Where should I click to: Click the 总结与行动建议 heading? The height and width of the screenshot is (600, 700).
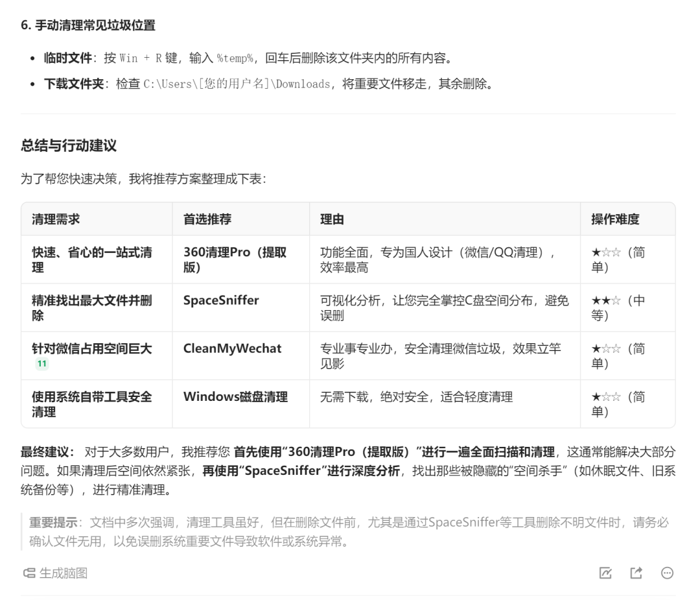pos(68,145)
